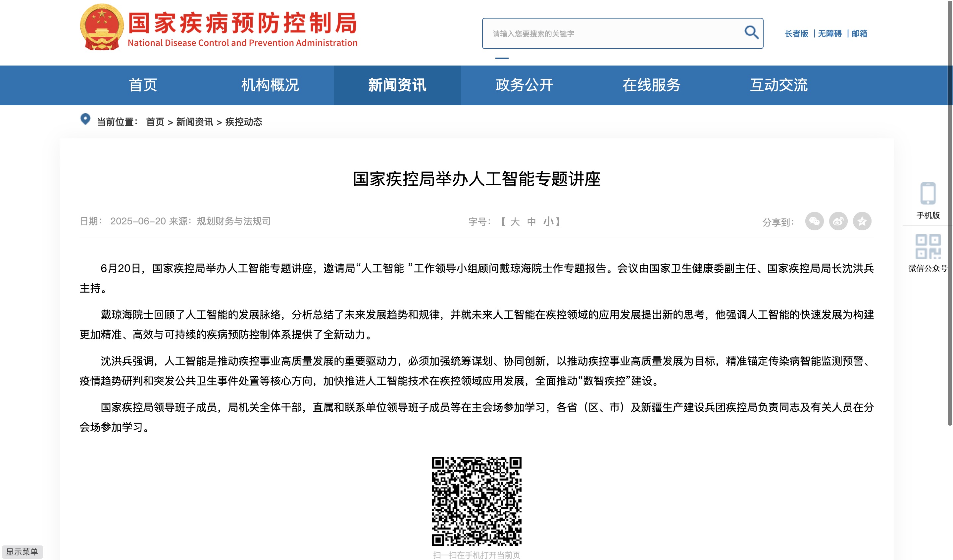The image size is (953, 560).
Task: Click the article title 国家疾控局举办人工智能专题讲座
Action: point(476,179)
